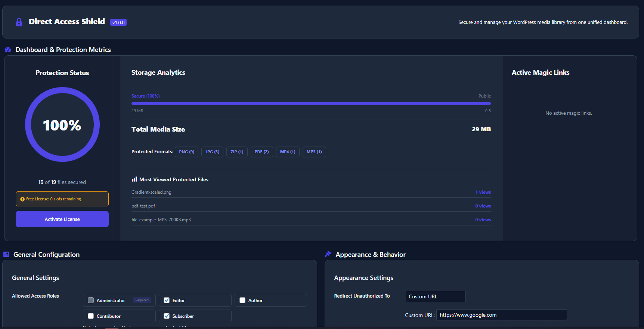Click the PNG (9) format tag
The image size is (644, 329).
(186, 152)
